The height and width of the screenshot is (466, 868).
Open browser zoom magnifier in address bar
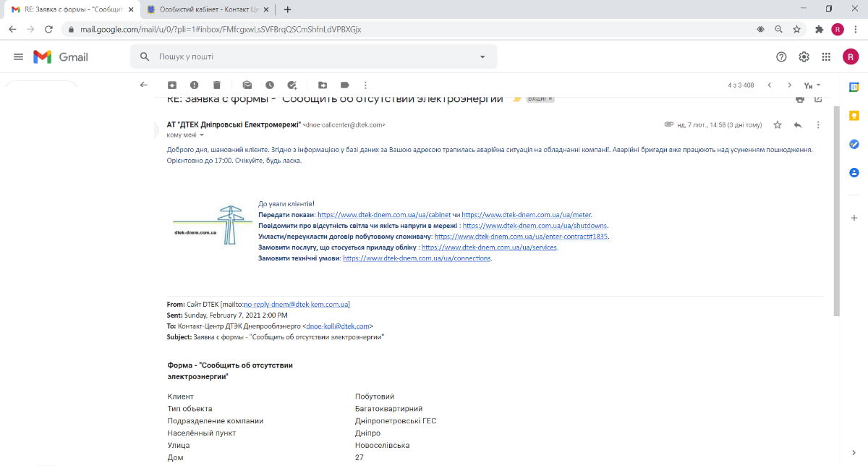[x=778, y=29]
